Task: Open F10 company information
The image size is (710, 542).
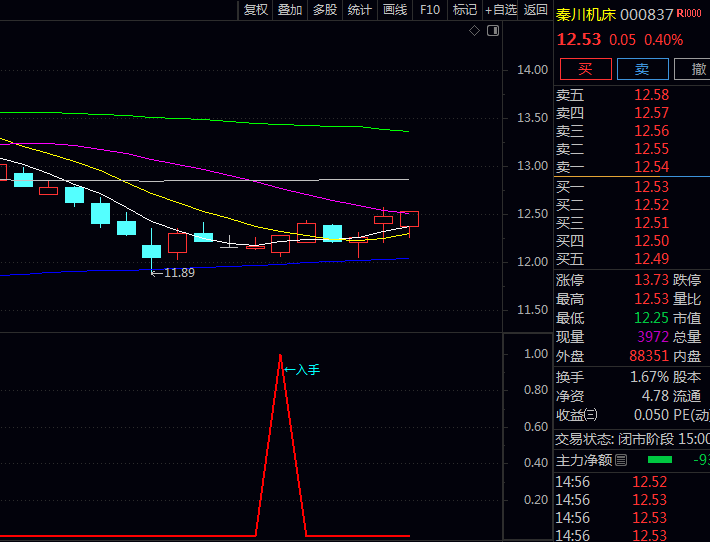Action: tap(430, 10)
